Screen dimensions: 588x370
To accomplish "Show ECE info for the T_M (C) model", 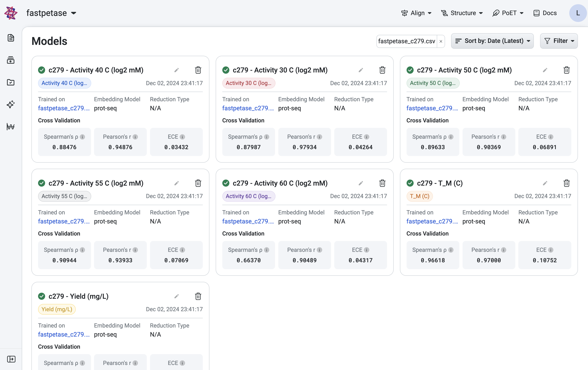I will click(551, 250).
